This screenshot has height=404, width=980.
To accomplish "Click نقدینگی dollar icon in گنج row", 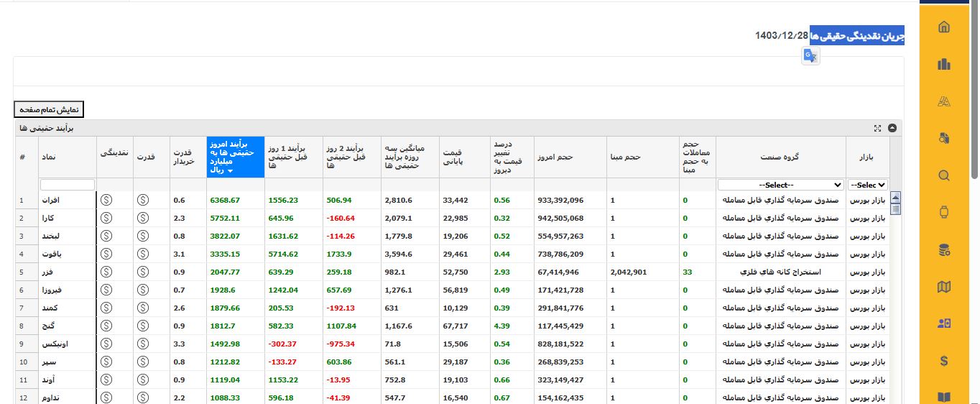I will (106, 326).
